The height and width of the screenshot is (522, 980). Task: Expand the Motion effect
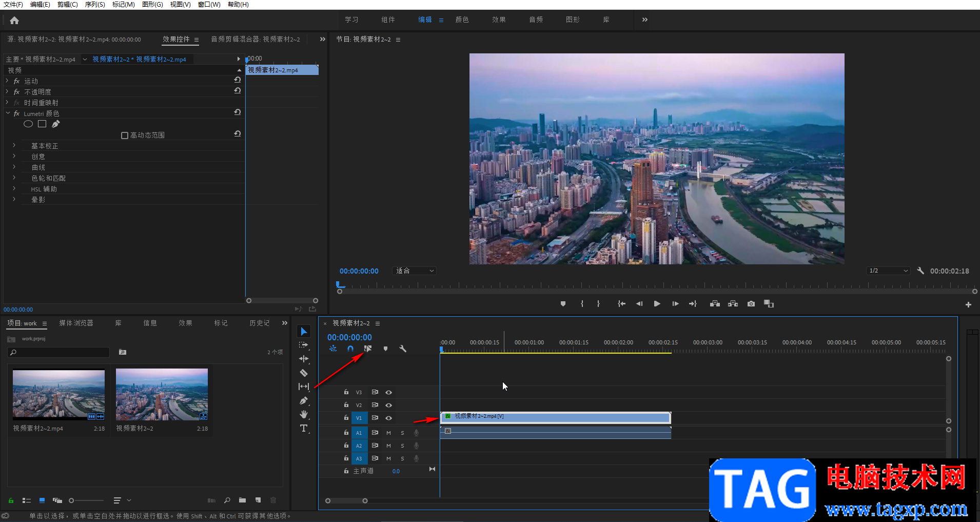pos(7,81)
